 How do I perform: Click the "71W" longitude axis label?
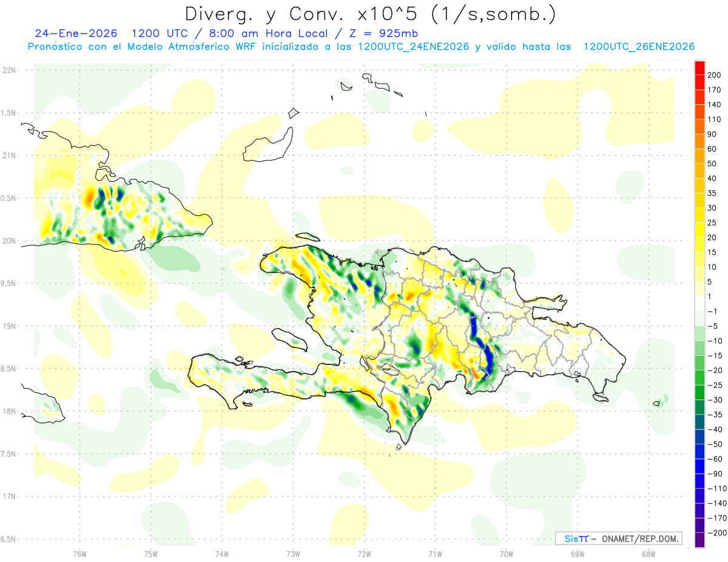(x=435, y=554)
